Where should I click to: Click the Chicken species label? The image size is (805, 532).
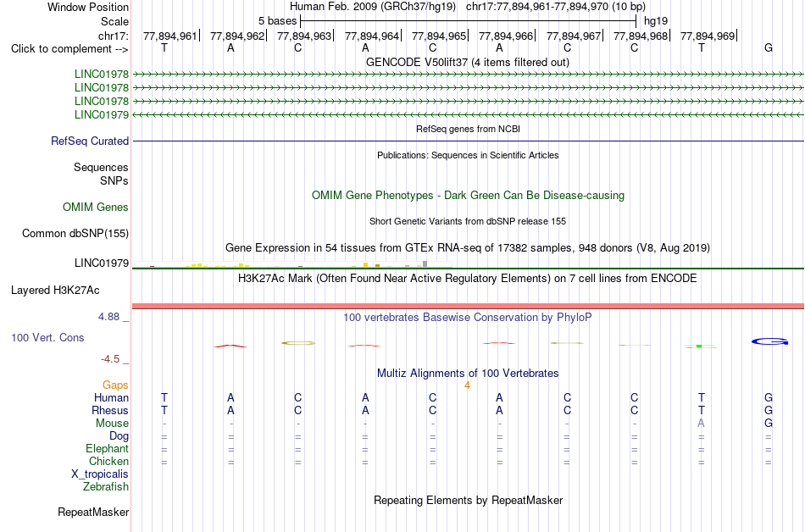click(x=108, y=461)
